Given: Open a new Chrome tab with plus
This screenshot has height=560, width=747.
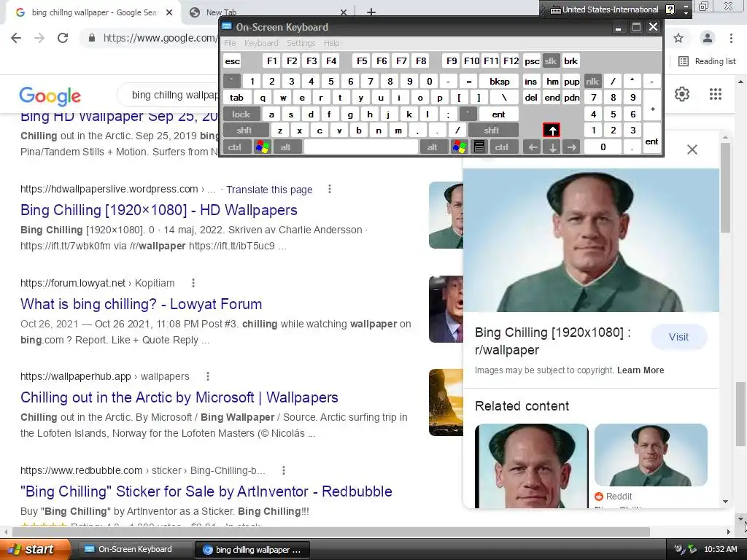Looking at the screenshot, I should tap(371, 12).
